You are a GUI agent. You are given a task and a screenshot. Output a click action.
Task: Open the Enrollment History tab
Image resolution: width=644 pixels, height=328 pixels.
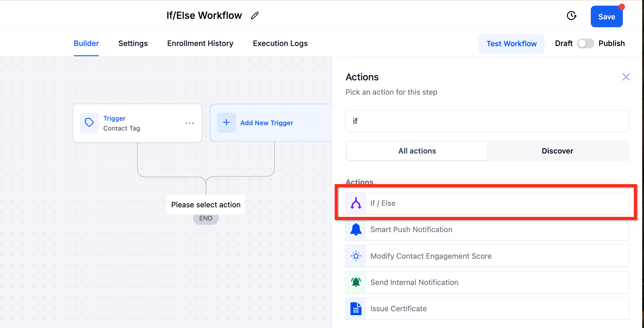200,44
